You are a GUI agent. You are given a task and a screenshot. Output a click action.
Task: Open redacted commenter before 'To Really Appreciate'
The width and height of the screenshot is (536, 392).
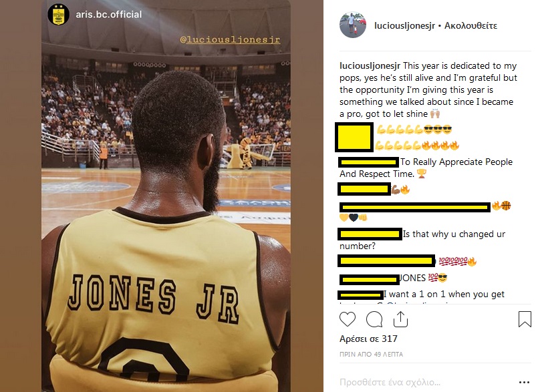point(368,162)
